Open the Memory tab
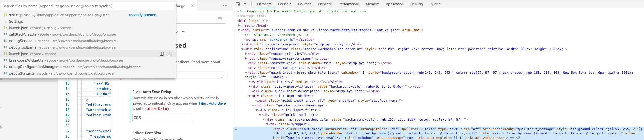 (x=372, y=4)
